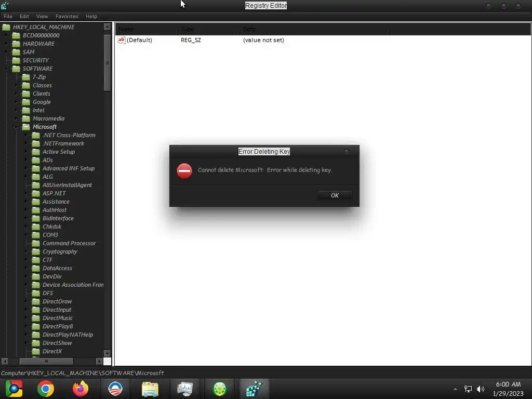532x399 pixels.
Task: Click the Macromedia folder icon
Action: click(x=26, y=118)
